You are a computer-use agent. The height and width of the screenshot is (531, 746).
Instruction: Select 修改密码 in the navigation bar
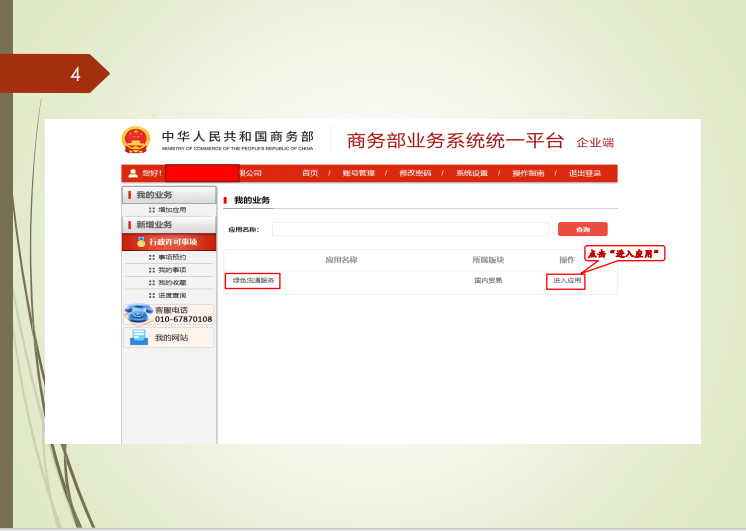click(415, 173)
